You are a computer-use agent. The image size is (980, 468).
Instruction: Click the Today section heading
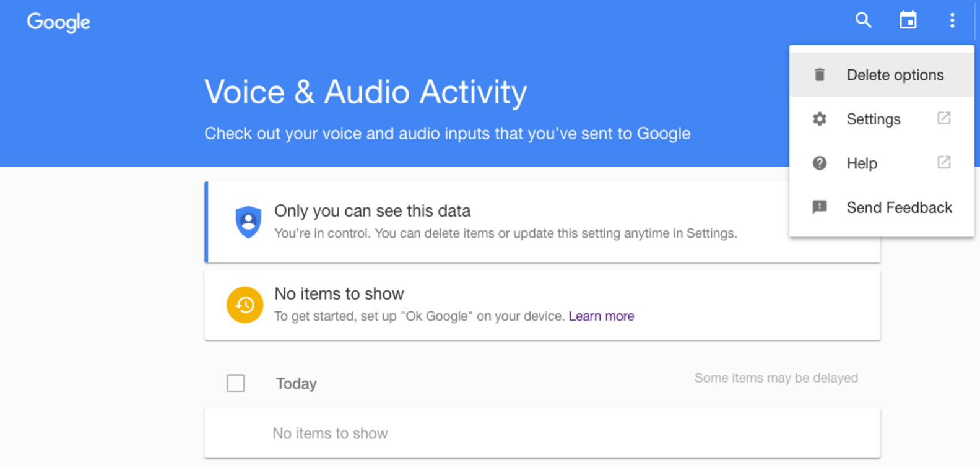click(297, 384)
